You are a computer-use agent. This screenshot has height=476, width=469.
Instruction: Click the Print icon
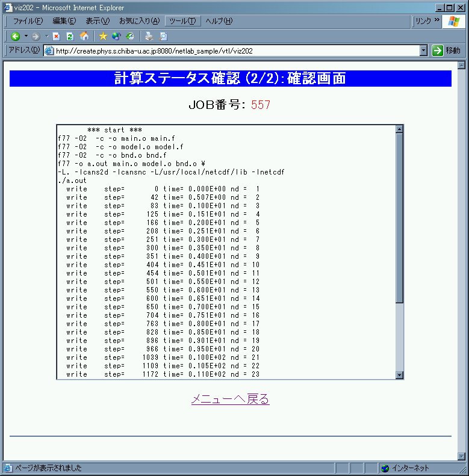[x=149, y=37]
